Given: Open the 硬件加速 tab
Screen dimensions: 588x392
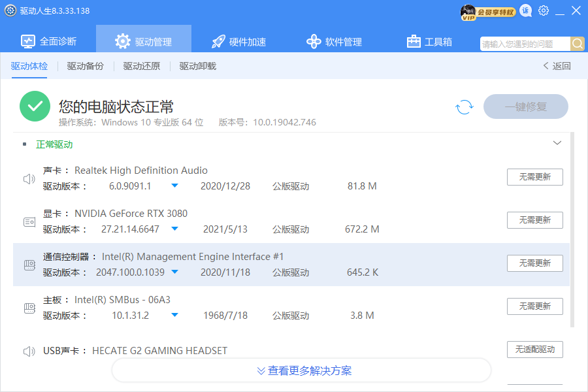Looking at the screenshot, I should (x=239, y=42).
